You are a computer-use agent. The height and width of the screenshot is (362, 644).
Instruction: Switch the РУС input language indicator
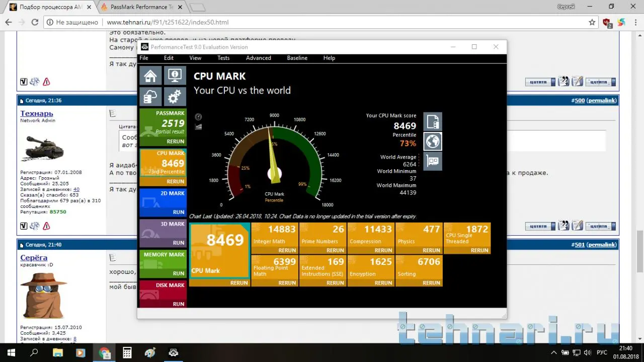[602, 352]
